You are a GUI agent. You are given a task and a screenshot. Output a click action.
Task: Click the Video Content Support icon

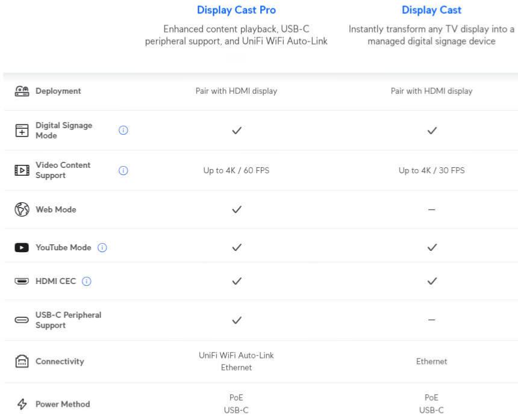(22, 170)
